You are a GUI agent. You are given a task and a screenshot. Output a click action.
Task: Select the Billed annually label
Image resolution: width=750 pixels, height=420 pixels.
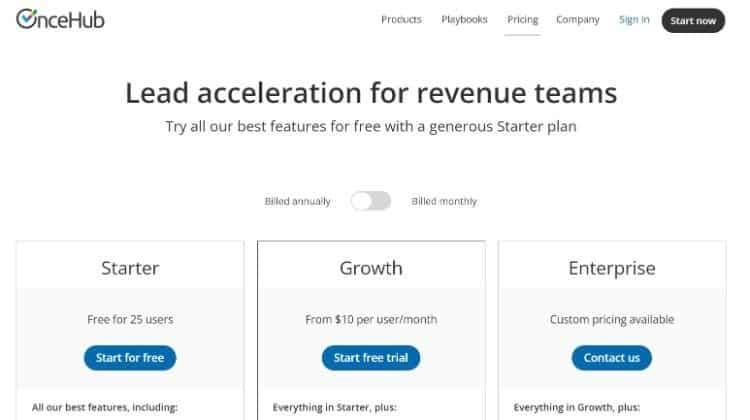(297, 201)
